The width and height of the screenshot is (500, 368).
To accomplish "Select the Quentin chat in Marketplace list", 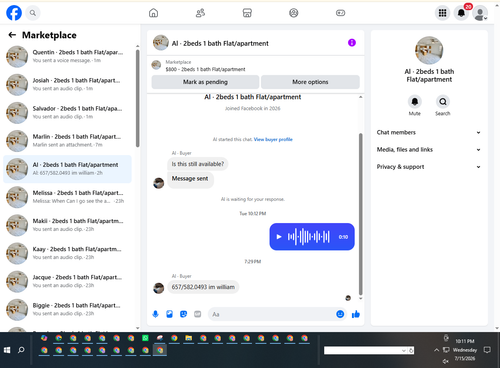I will click(x=67, y=56).
